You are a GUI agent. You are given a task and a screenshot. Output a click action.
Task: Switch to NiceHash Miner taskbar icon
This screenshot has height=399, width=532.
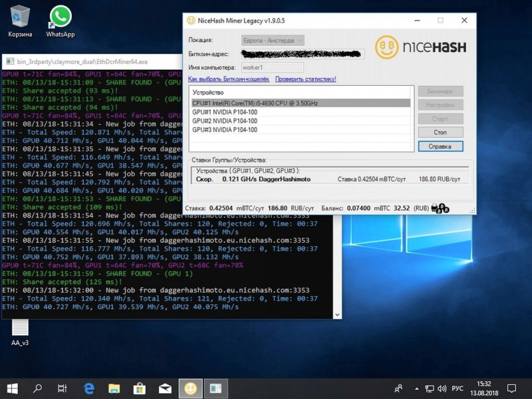click(190, 388)
